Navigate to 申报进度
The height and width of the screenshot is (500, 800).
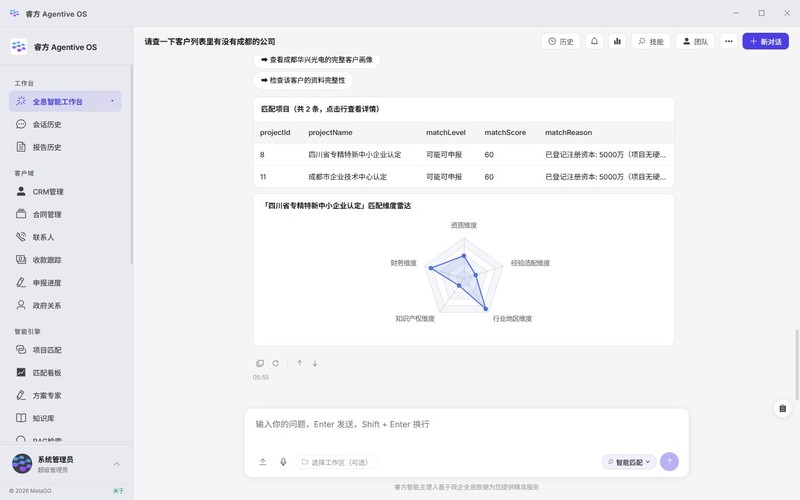47,283
